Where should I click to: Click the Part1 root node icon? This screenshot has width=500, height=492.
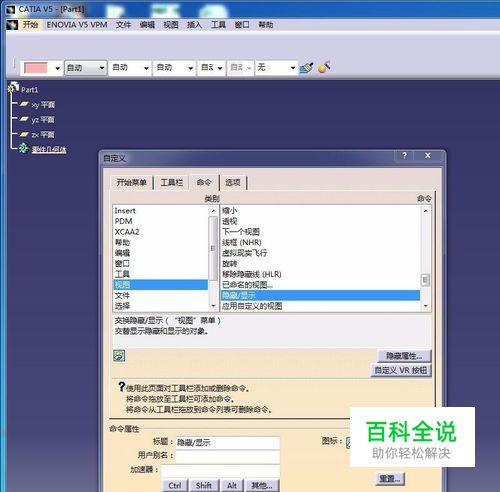pyautogui.click(x=13, y=87)
